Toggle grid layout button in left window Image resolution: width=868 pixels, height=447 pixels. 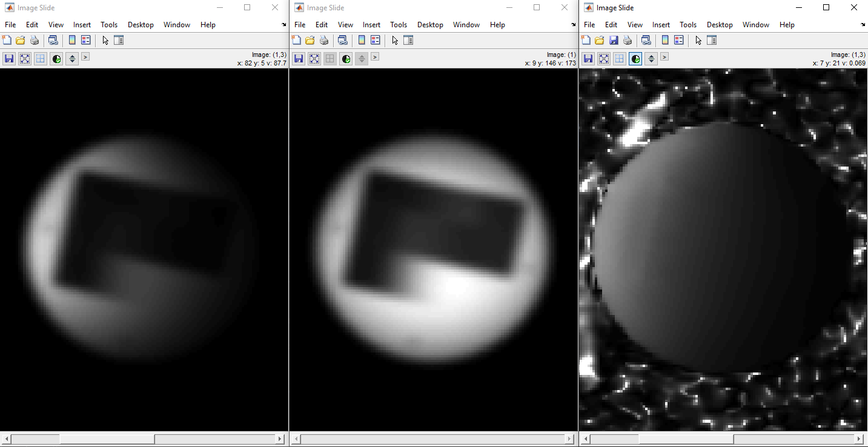point(41,59)
